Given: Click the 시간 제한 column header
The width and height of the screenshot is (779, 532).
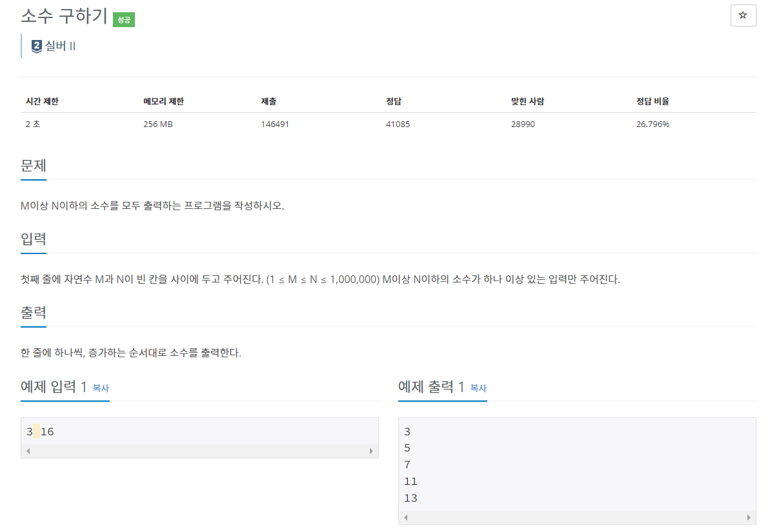Looking at the screenshot, I should [42, 101].
